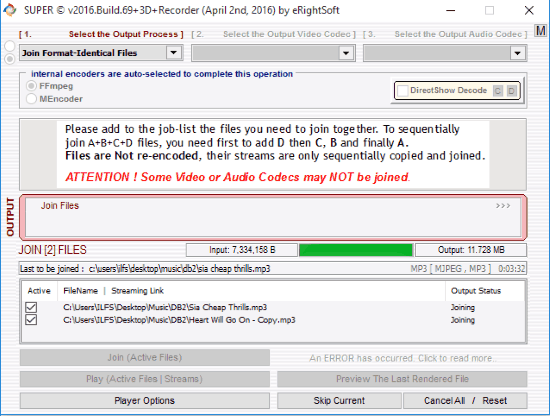Click the Skip Current button
Viewport: 550px width, 416px height.
339,401
